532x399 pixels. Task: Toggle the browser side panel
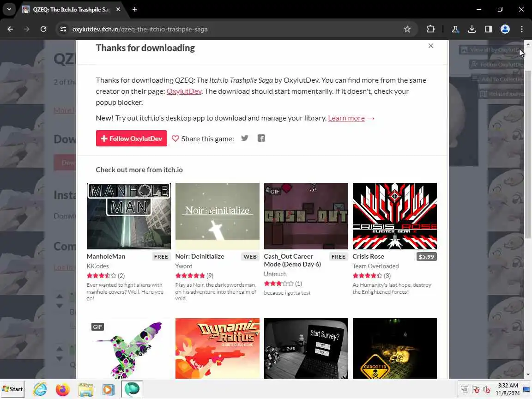pyautogui.click(x=488, y=29)
